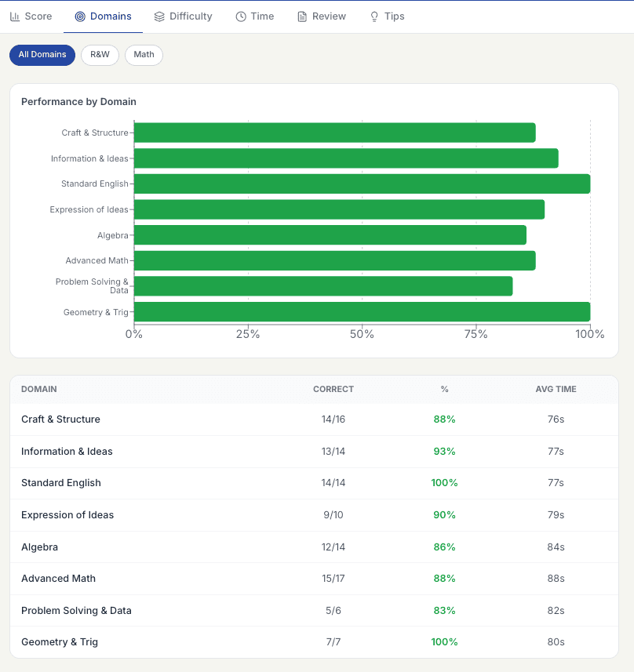Image resolution: width=634 pixels, height=672 pixels.
Task: Click the 93% score for Information & Ideas
Action: tap(444, 451)
